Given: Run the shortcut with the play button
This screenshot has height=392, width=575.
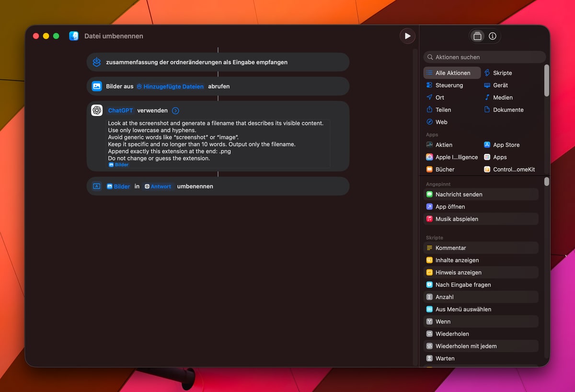Looking at the screenshot, I should click(x=407, y=36).
